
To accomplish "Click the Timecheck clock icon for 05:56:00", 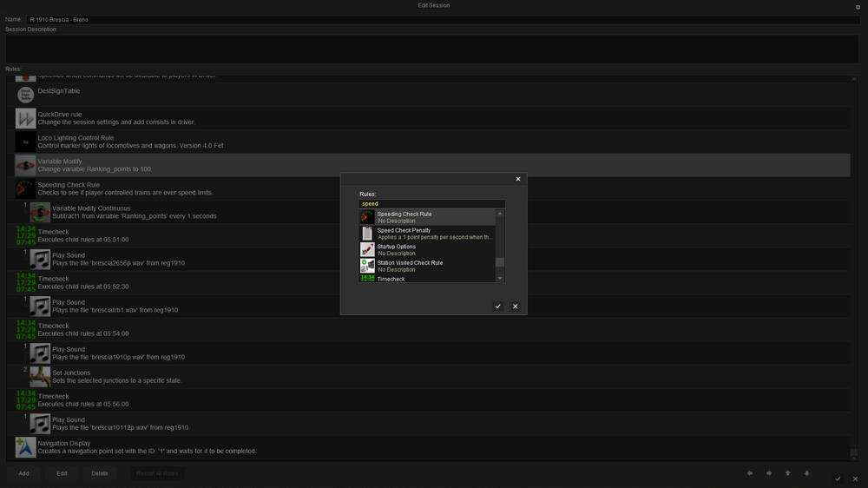I will (25, 400).
